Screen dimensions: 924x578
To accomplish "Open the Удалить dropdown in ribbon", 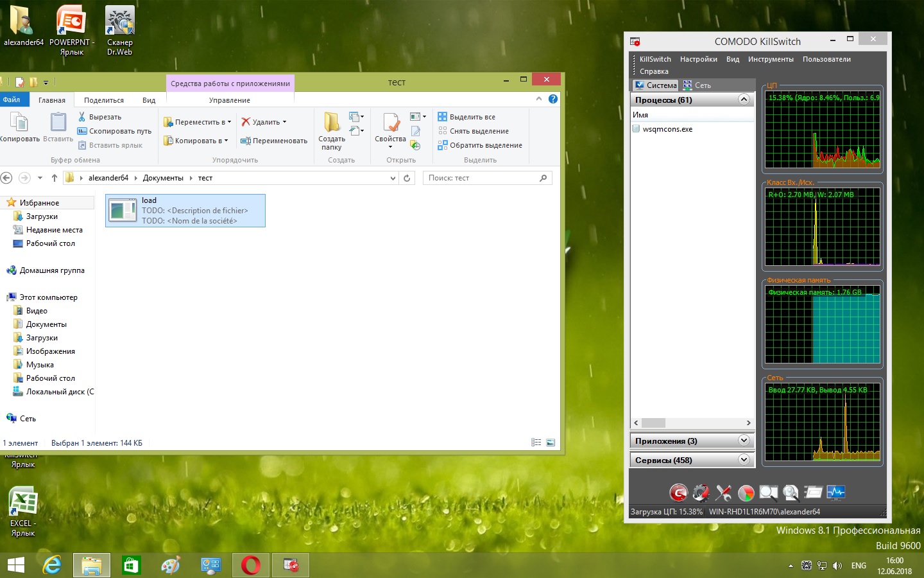I will tap(284, 122).
